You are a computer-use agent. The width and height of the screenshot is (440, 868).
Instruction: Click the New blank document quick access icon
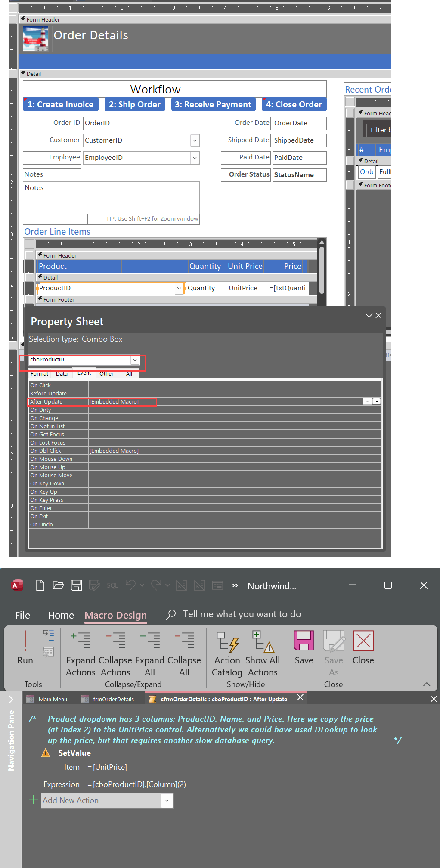pyautogui.click(x=40, y=585)
